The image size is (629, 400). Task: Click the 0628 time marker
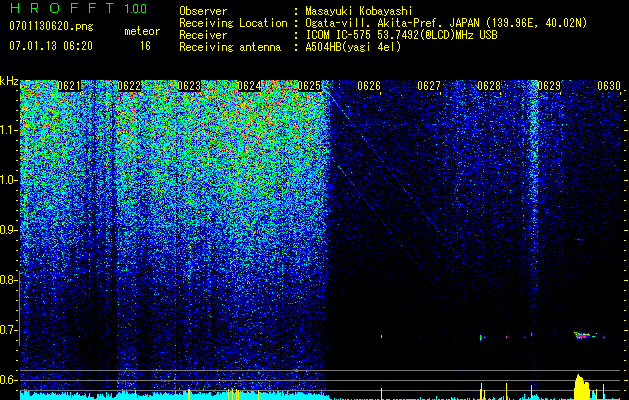coord(489,86)
